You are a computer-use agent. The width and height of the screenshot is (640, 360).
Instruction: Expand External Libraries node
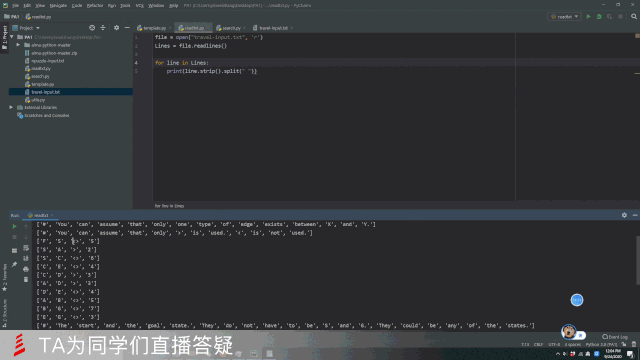[x=11, y=107]
